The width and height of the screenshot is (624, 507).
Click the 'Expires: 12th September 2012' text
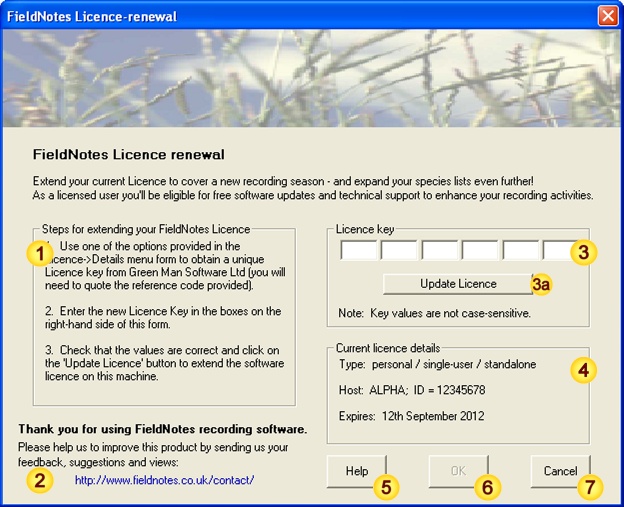point(411,416)
